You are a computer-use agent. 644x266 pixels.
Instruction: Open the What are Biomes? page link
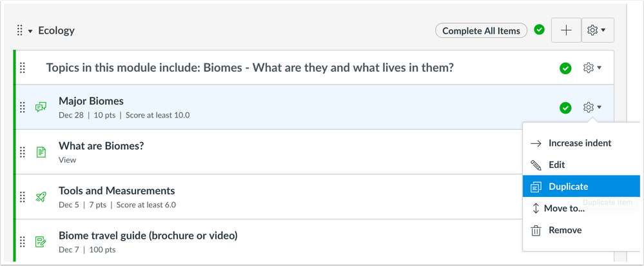click(101, 146)
